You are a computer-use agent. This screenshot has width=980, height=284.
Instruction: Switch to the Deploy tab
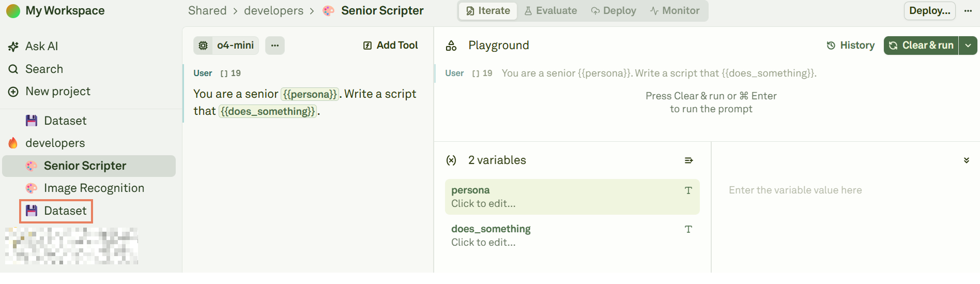[x=614, y=11]
